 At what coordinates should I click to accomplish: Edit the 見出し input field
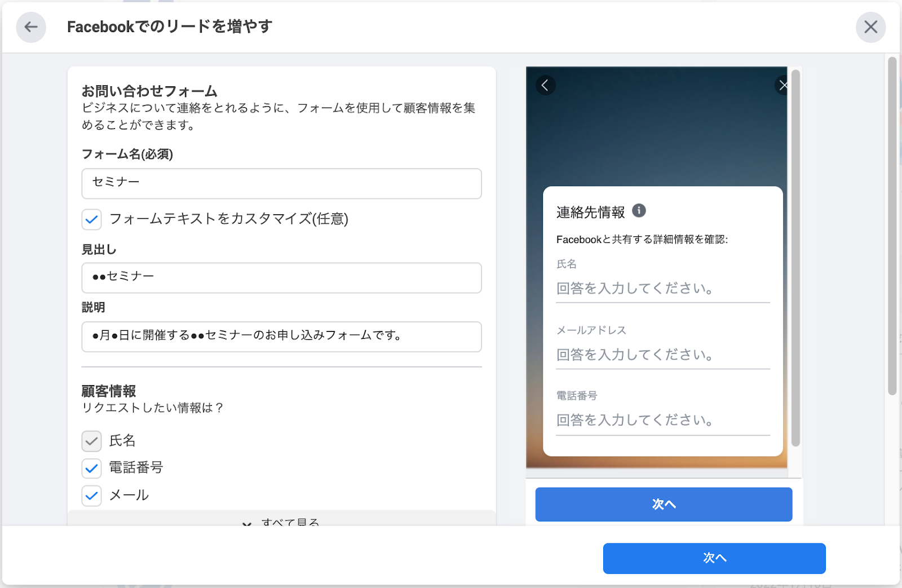[x=281, y=277]
